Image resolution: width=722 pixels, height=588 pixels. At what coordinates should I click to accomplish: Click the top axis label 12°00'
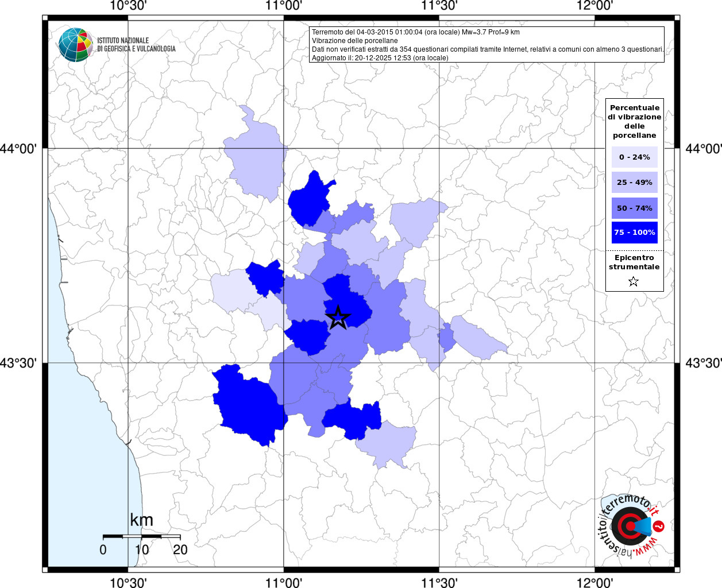point(594,6)
